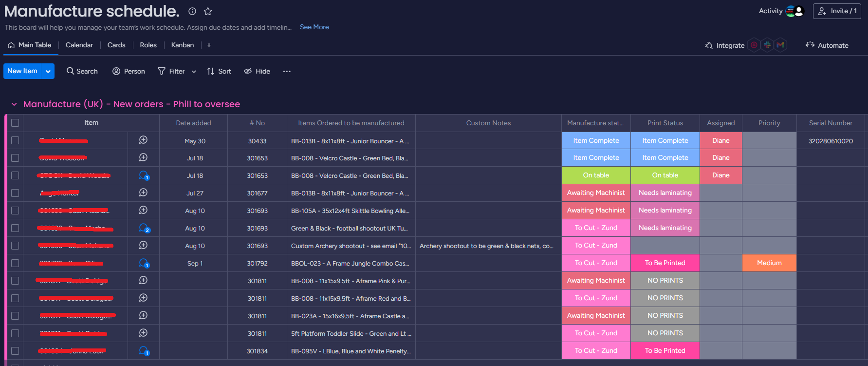Click the Invite / 1 button

[837, 11]
